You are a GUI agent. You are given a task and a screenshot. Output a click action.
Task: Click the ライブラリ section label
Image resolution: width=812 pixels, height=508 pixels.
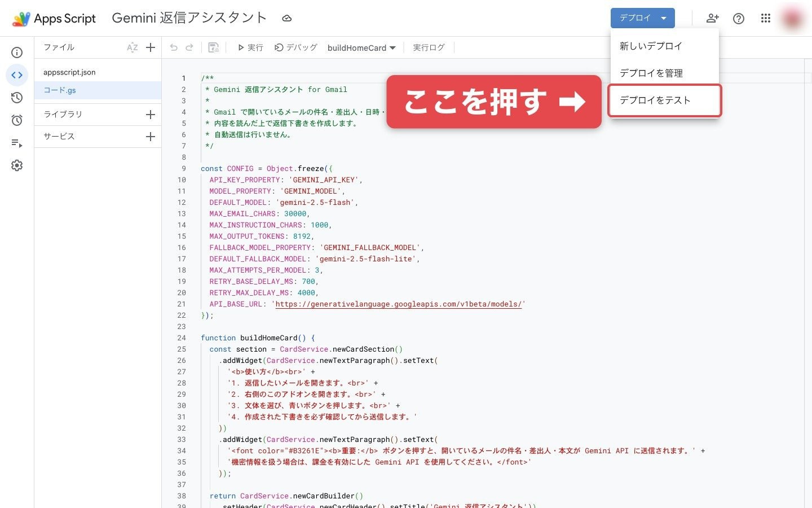[63, 115]
